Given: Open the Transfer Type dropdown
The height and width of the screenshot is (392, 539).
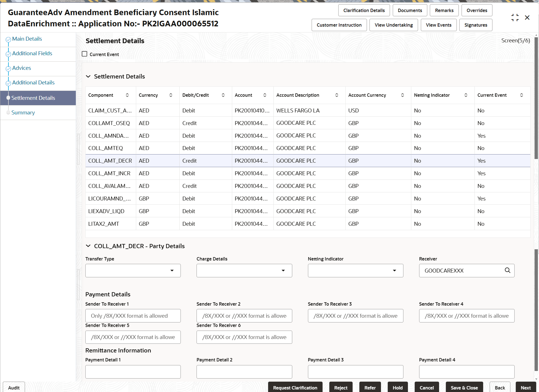Looking at the screenshot, I should 133,271.
